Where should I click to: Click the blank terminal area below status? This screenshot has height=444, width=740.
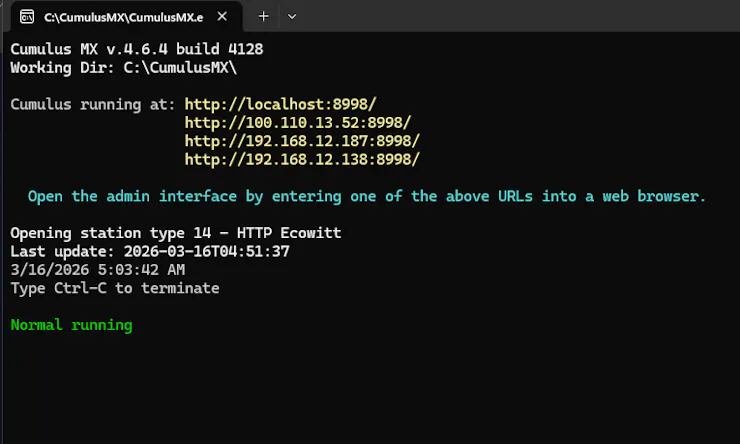coord(370,389)
